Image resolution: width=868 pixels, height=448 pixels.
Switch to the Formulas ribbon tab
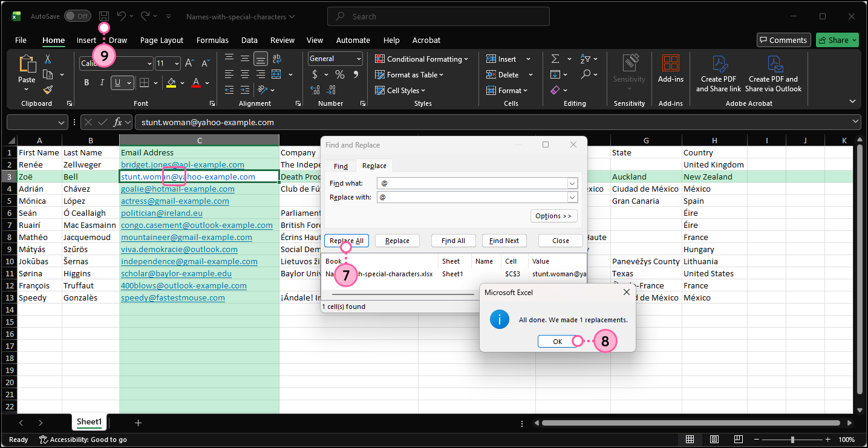[212, 40]
